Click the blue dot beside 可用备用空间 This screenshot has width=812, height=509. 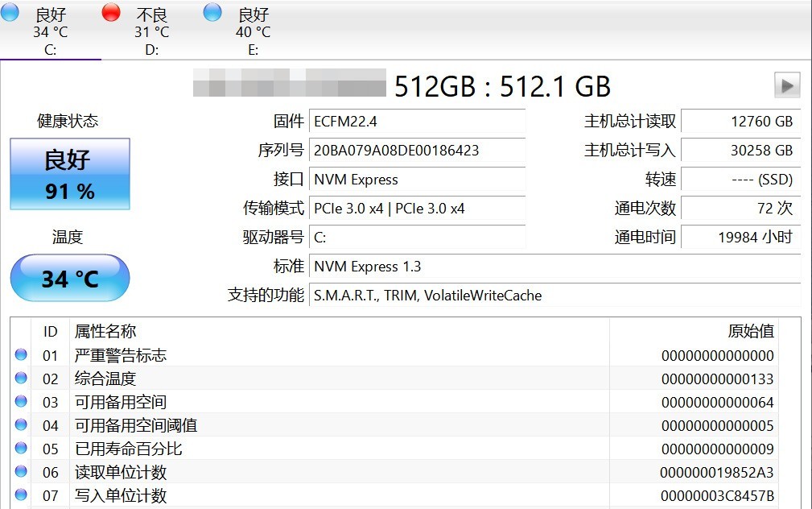point(22,402)
